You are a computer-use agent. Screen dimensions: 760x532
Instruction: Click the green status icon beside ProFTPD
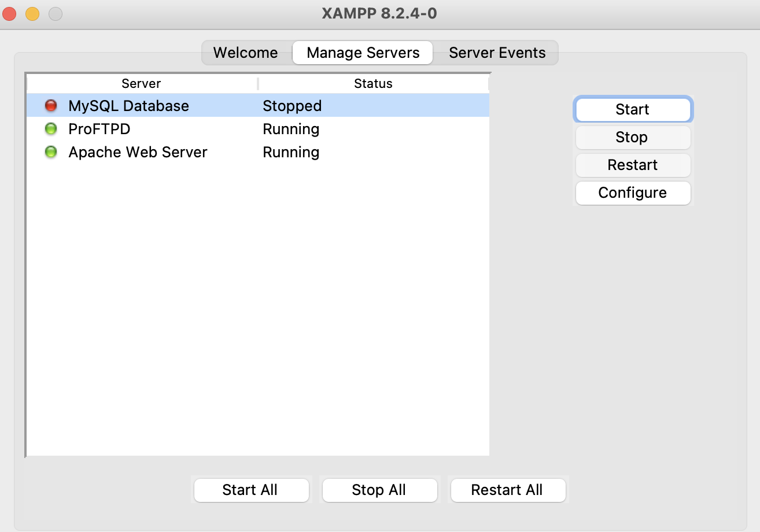pos(51,129)
